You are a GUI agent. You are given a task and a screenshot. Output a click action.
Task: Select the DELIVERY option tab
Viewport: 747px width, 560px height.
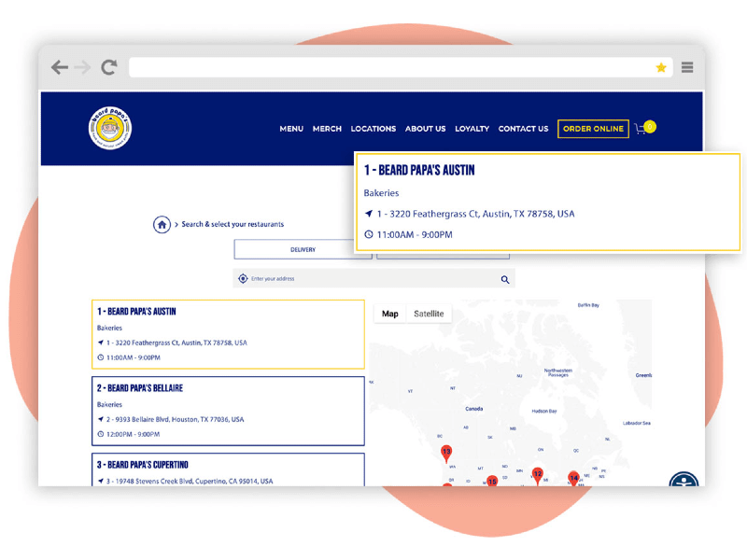(303, 250)
